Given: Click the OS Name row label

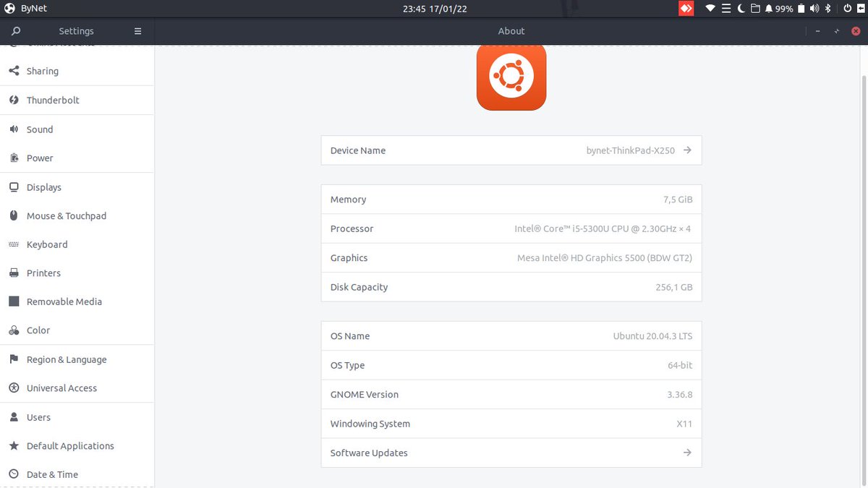Looking at the screenshot, I should (350, 336).
